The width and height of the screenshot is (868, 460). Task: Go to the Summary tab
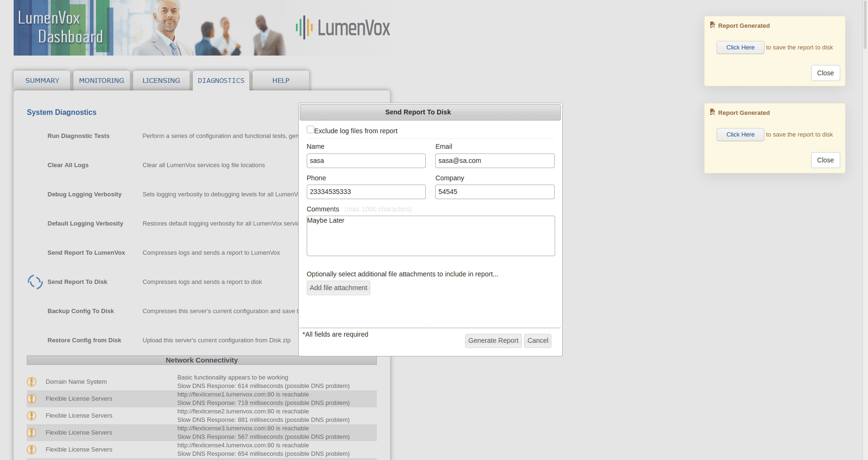[42, 81]
